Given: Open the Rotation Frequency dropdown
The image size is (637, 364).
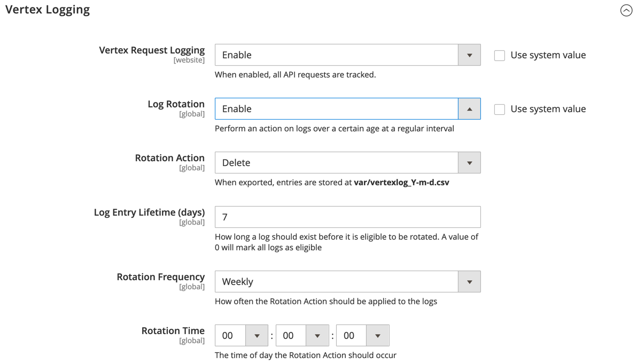Looking at the screenshot, I should tap(347, 282).
